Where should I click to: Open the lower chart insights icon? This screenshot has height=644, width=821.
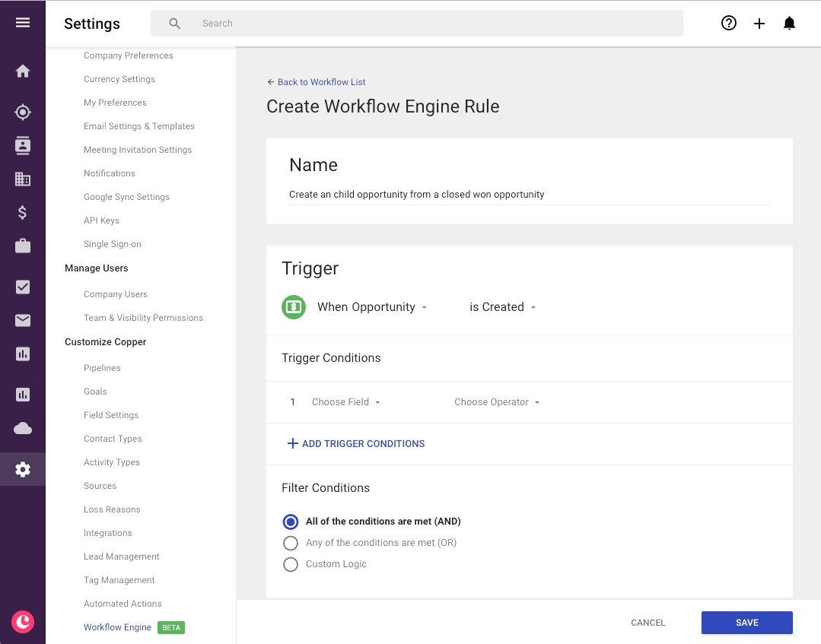23,395
